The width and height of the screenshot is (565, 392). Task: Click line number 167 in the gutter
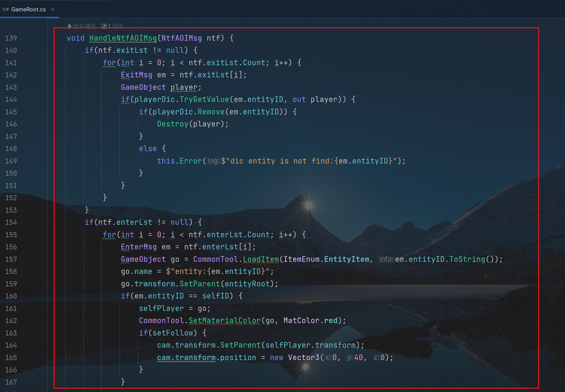pyautogui.click(x=11, y=382)
